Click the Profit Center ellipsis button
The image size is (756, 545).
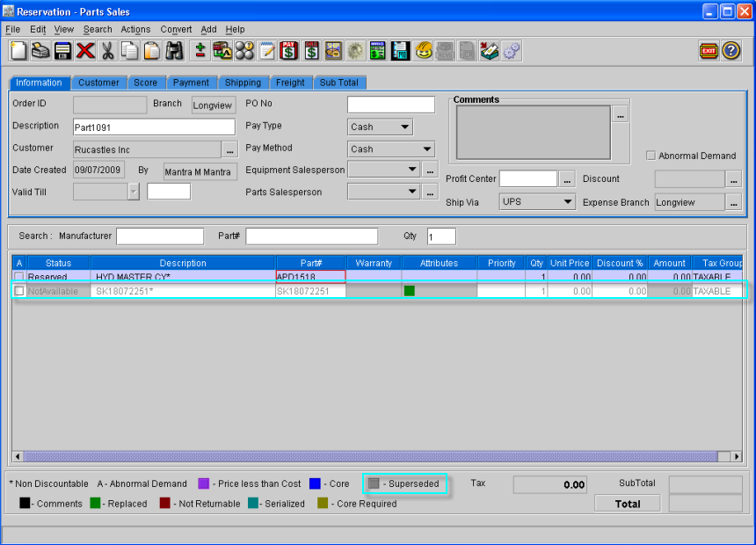click(x=567, y=179)
